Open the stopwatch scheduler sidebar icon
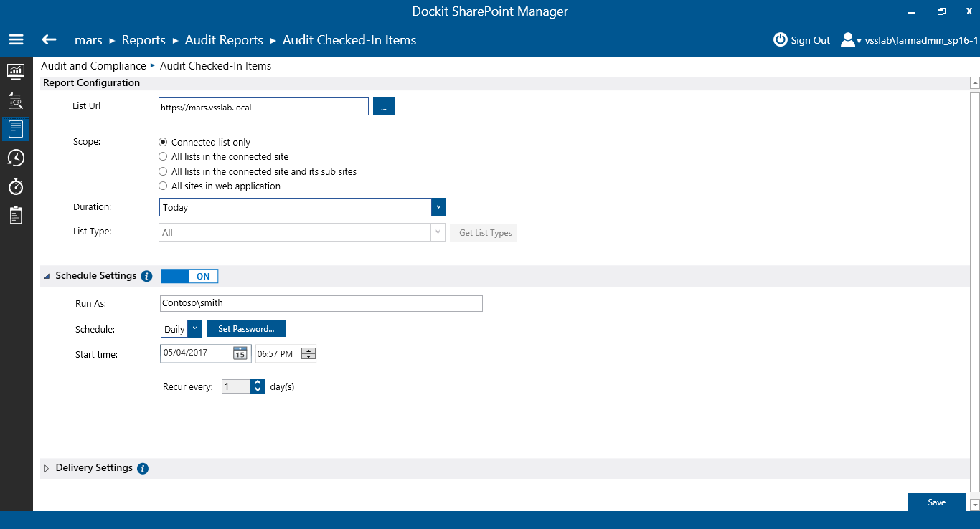The height and width of the screenshot is (529, 980). (16, 186)
